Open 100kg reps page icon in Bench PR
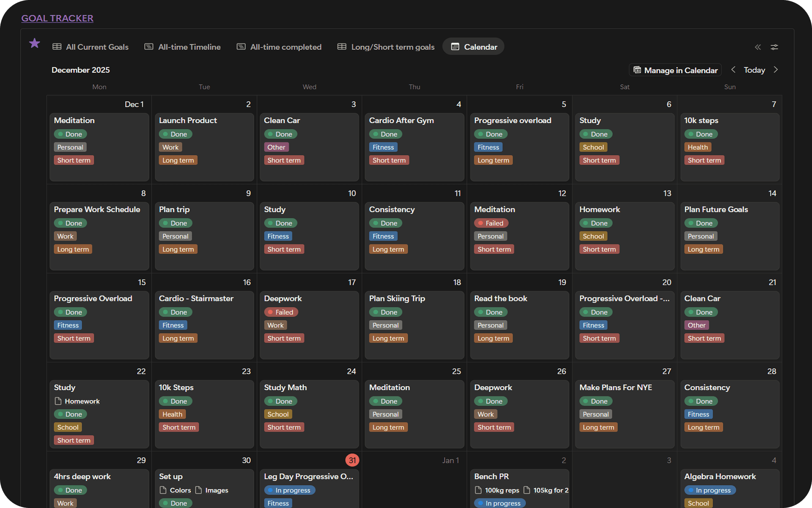Viewport: 812px width, 508px height. tap(478, 490)
